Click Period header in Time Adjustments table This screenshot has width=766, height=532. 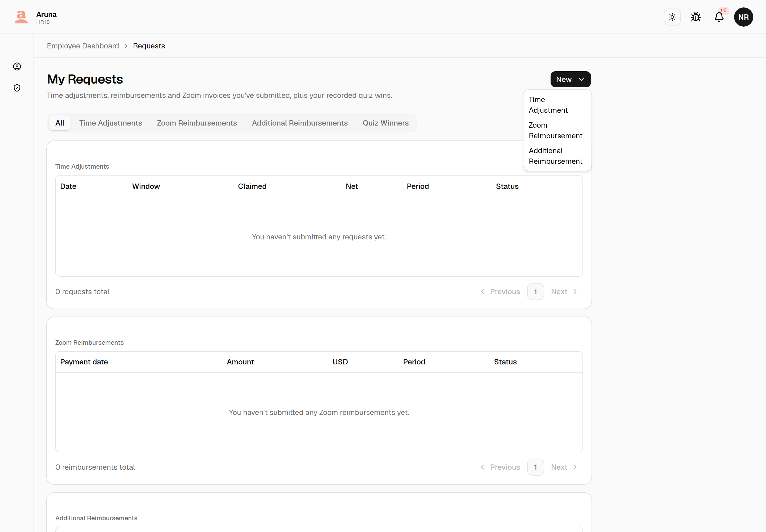click(418, 186)
